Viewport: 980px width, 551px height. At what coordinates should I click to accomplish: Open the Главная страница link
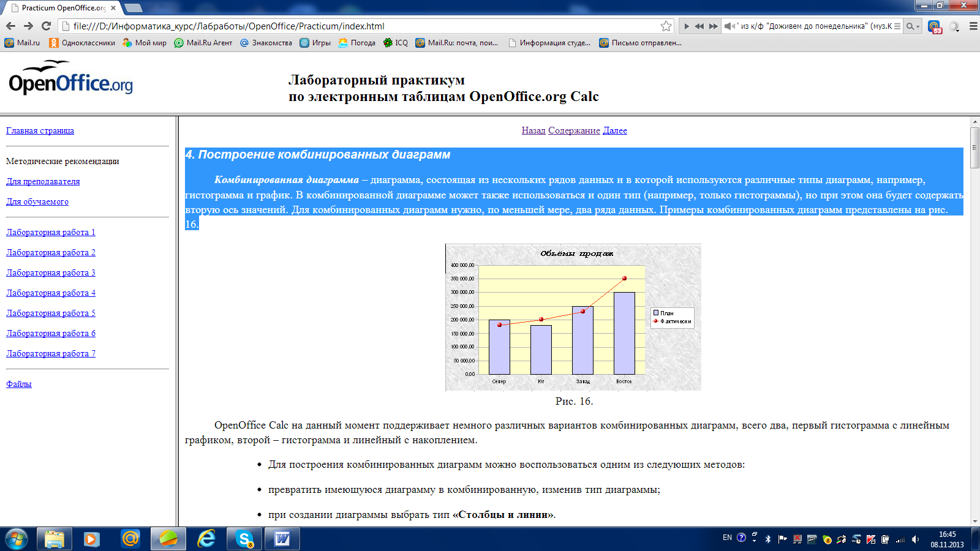(x=40, y=130)
